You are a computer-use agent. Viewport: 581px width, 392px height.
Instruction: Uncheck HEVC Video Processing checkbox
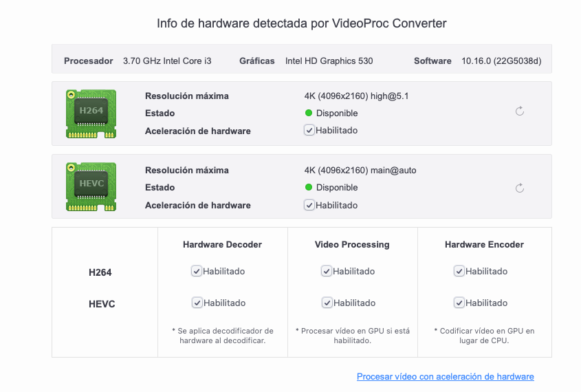tap(327, 303)
